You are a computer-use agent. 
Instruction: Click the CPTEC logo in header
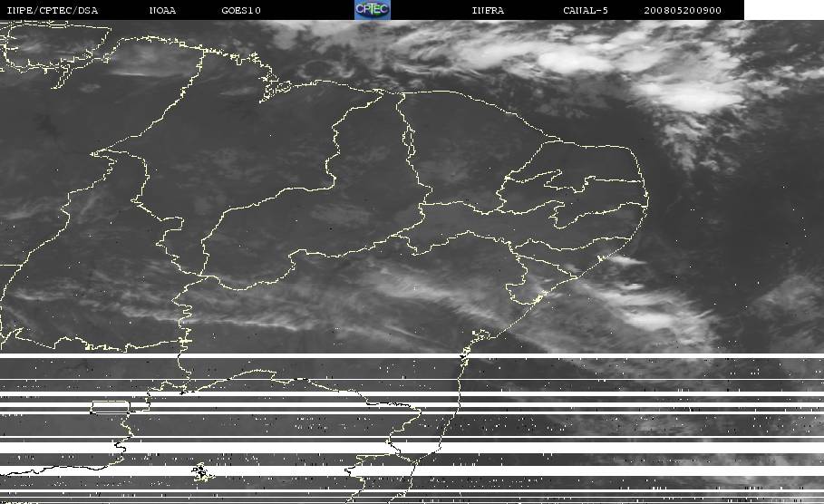tap(373, 9)
